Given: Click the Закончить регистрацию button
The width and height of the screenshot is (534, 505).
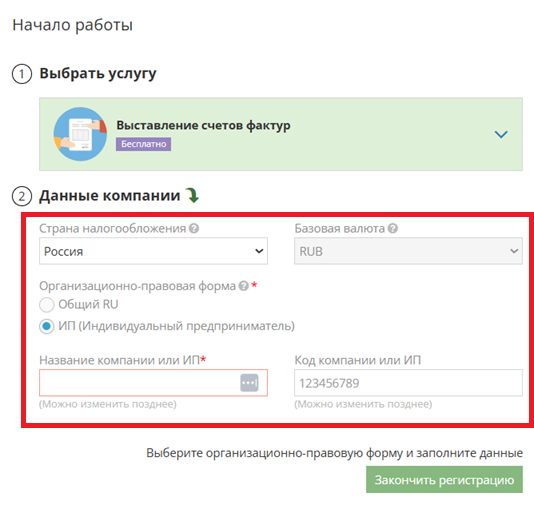Looking at the screenshot, I should [444, 479].
